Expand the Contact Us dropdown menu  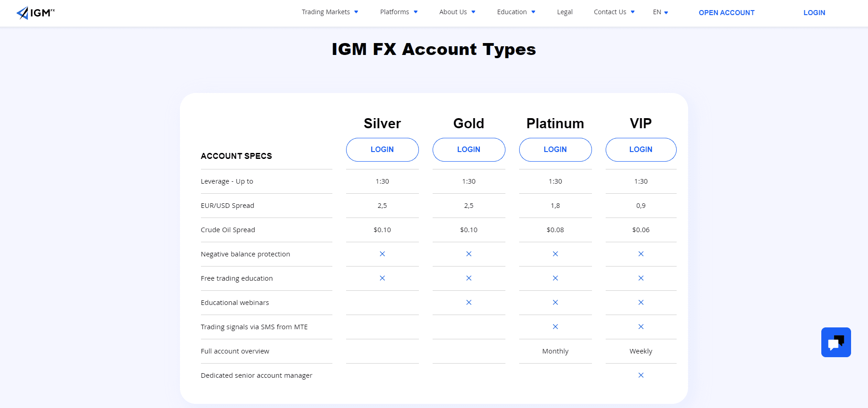point(614,12)
